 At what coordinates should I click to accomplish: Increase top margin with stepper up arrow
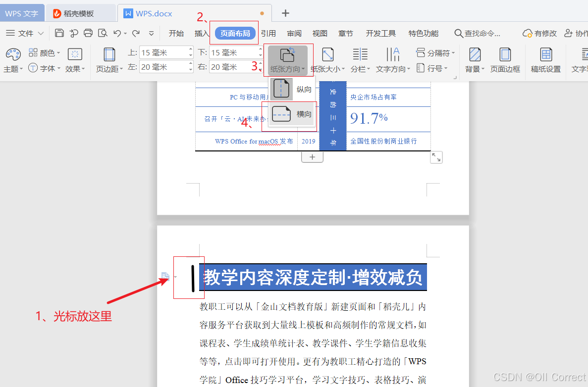tap(191, 49)
